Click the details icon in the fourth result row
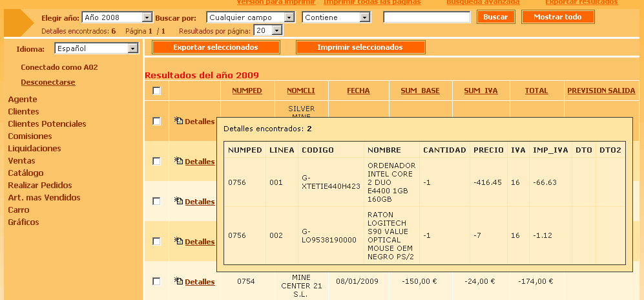This screenshot has width=644, height=300. click(179, 242)
